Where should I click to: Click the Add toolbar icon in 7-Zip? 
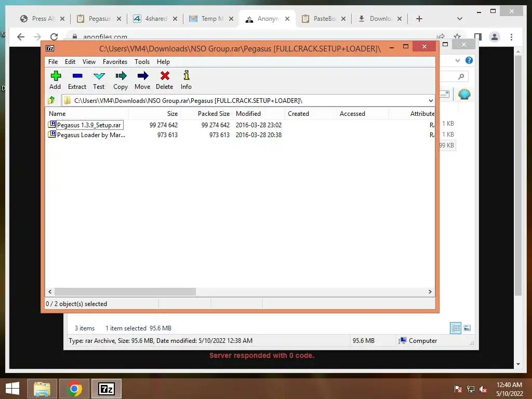tap(55, 80)
